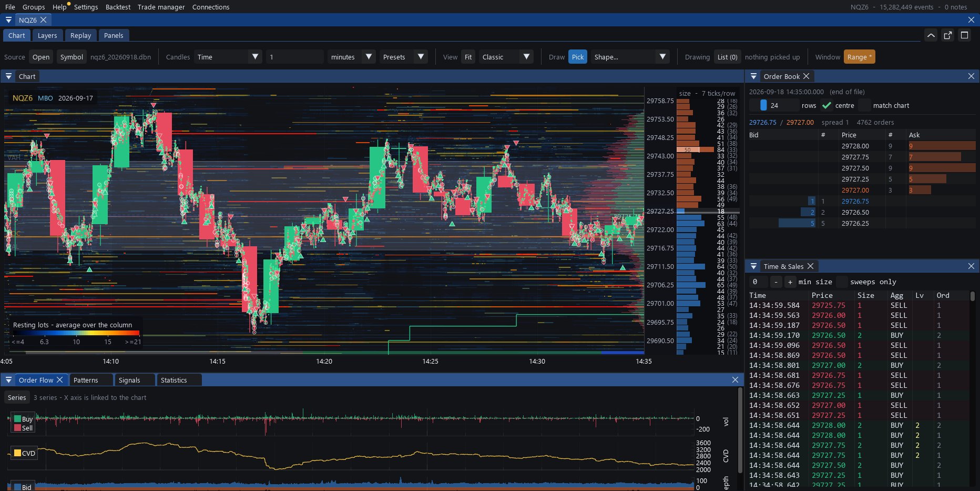Open the drawing List (0) button

pos(727,57)
